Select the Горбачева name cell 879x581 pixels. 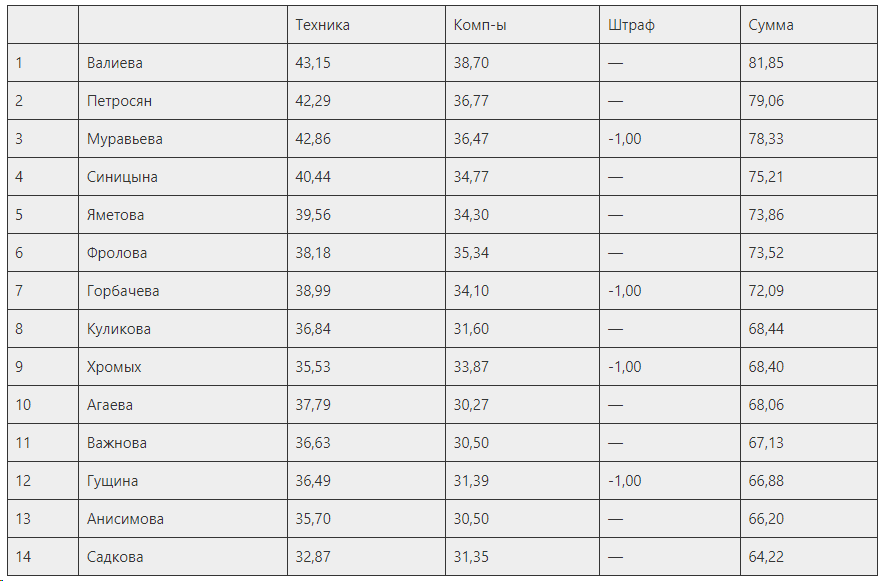tap(183, 290)
